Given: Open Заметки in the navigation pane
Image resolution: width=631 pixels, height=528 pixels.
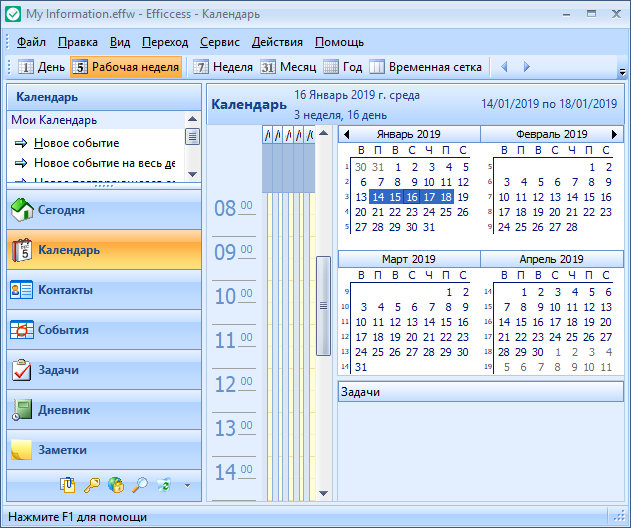Looking at the screenshot, I should 62,450.
